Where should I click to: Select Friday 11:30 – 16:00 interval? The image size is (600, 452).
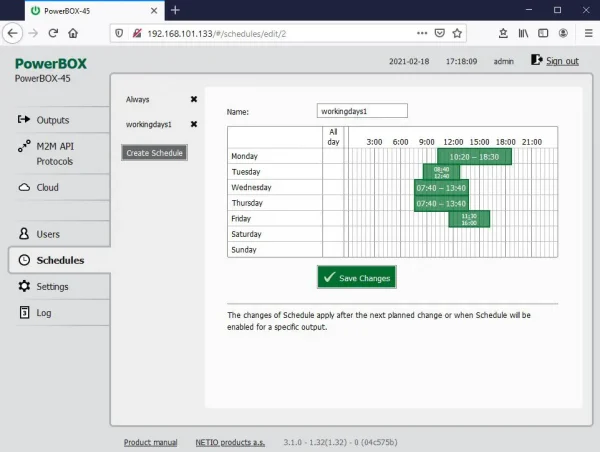469,219
